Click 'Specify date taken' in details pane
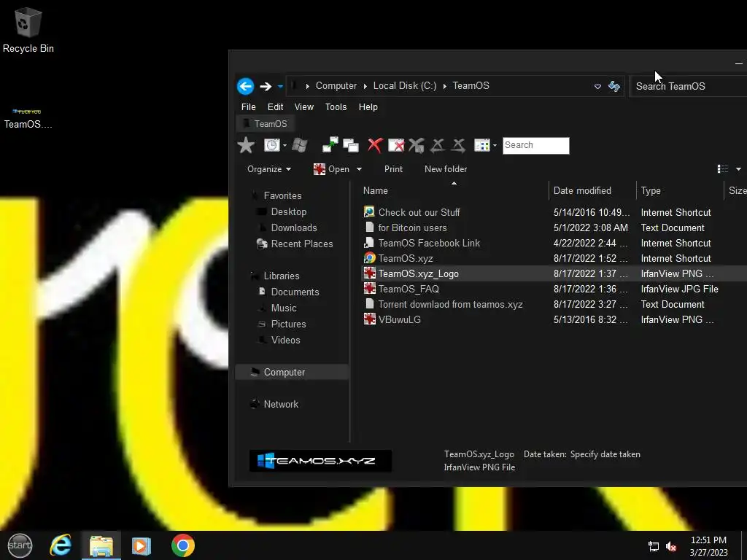 [x=605, y=454]
